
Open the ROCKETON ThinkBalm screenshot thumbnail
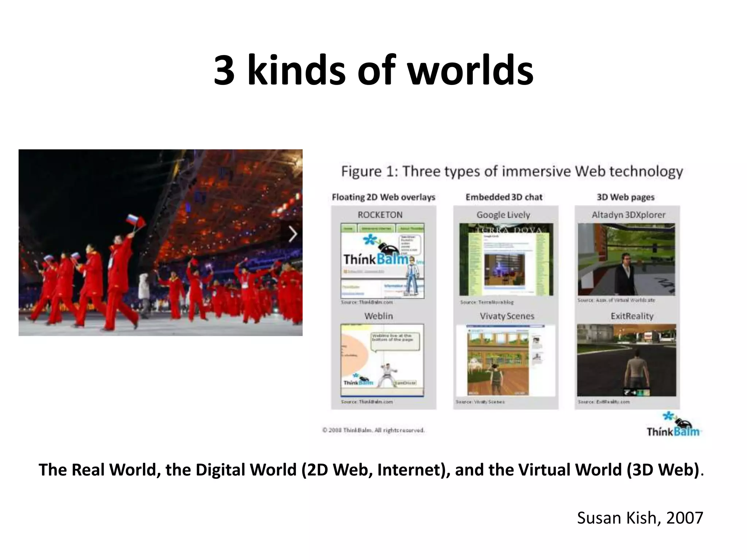[382, 261]
